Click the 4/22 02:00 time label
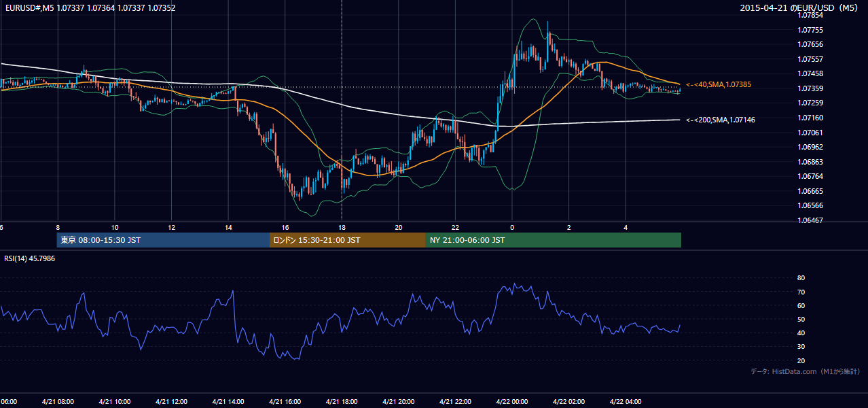The image size is (868, 408). (x=569, y=402)
